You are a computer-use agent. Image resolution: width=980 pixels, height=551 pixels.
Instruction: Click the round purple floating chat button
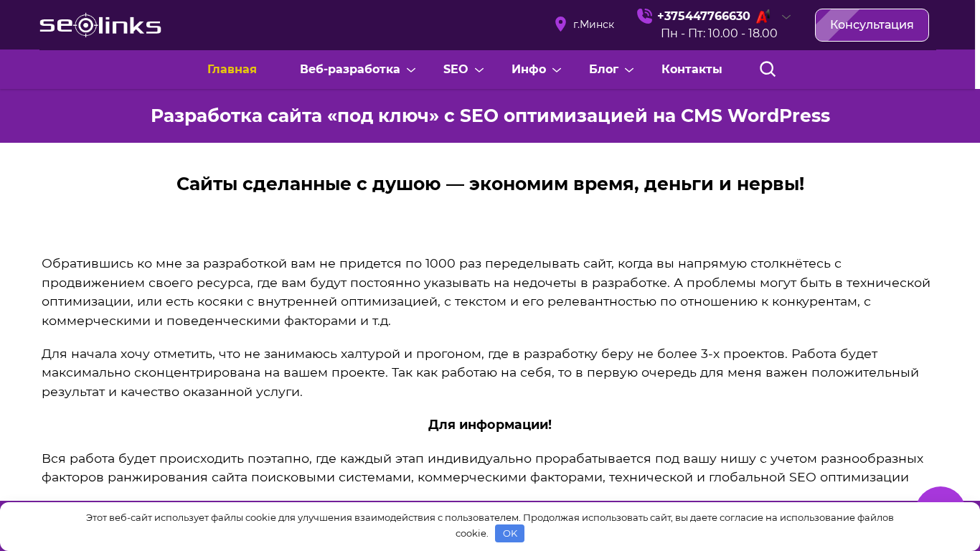point(941,495)
